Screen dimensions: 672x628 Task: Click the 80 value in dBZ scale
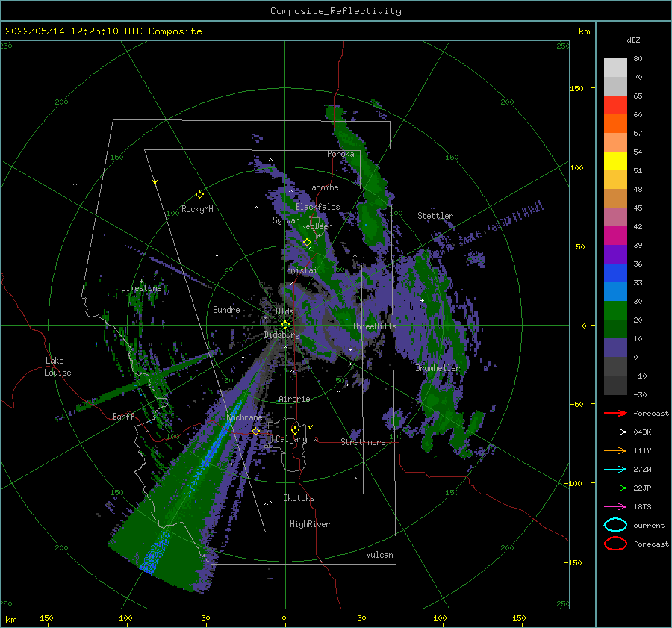coord(638,59)
